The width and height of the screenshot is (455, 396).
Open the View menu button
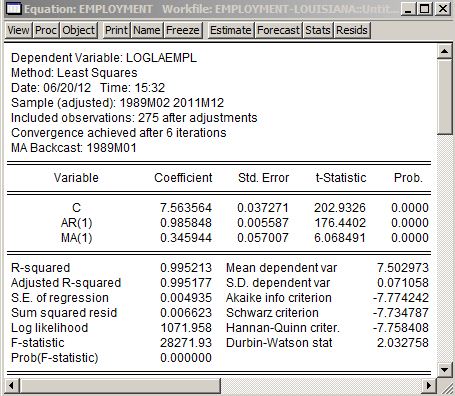click(18, 30)
